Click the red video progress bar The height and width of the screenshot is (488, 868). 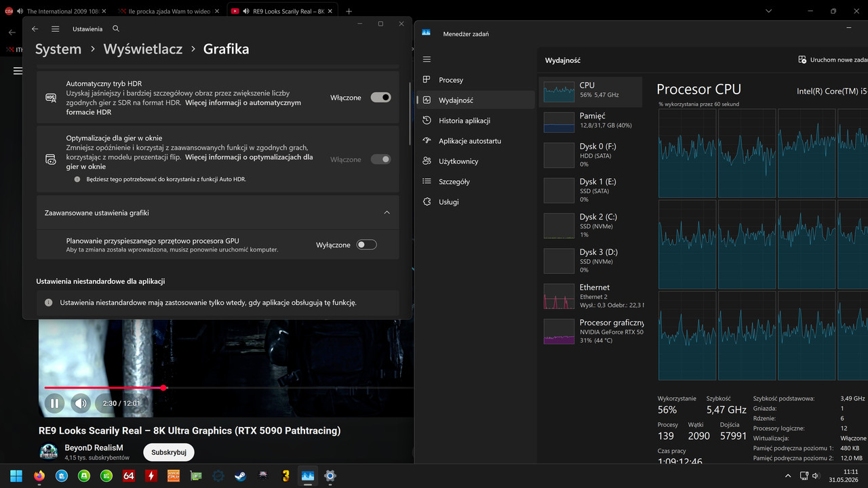pyautogui.click(x=104, y=388)
